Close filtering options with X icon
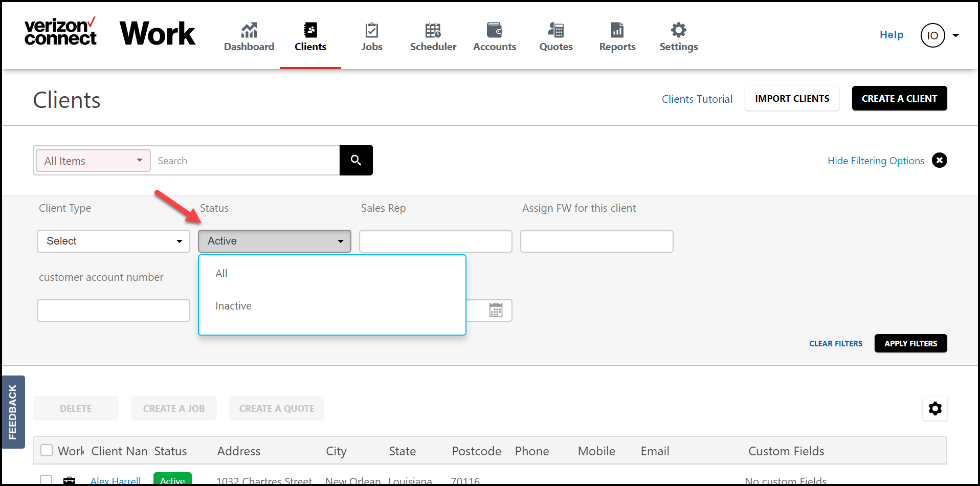980x486 pixels. [940, 160]
